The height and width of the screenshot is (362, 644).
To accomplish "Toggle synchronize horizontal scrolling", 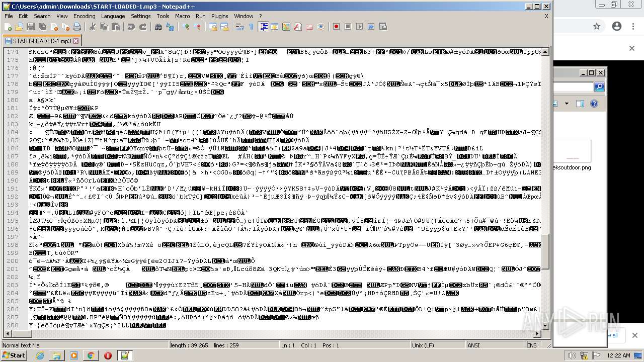I will pyautogui.click(x=224, y=27).
